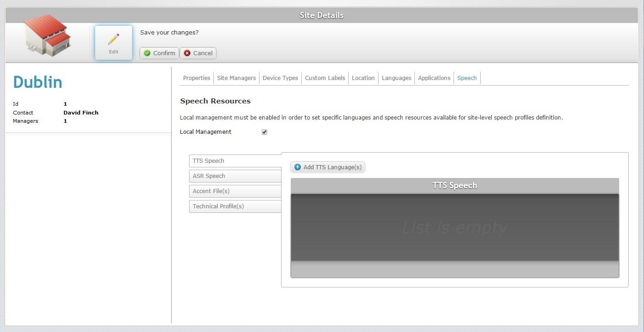Click the Managers label in site info

click(x=25, y=121)
